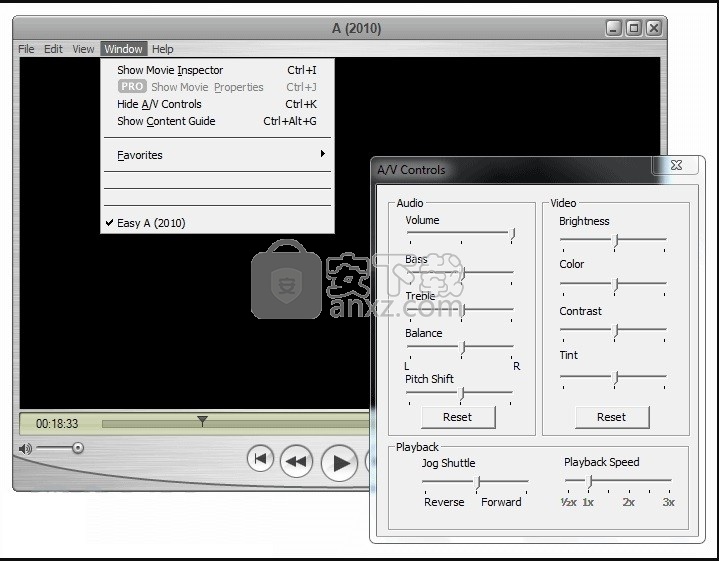This screenshot has width=719, height=561.
Task: Click the speaker mute icon in player
Action: pyautogui.click(x=25, y=449)
